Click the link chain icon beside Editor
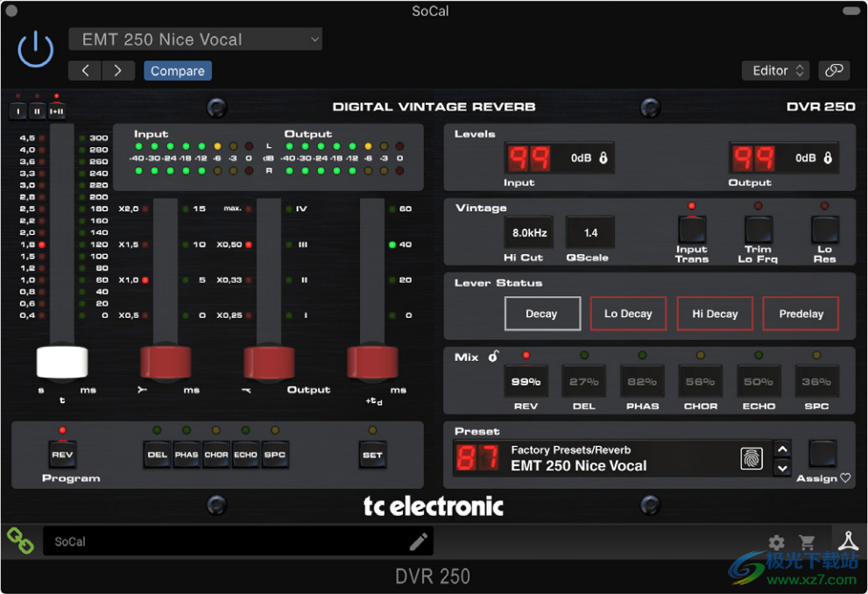The width and height of the screenshot is (868, 594). (834, 71)
